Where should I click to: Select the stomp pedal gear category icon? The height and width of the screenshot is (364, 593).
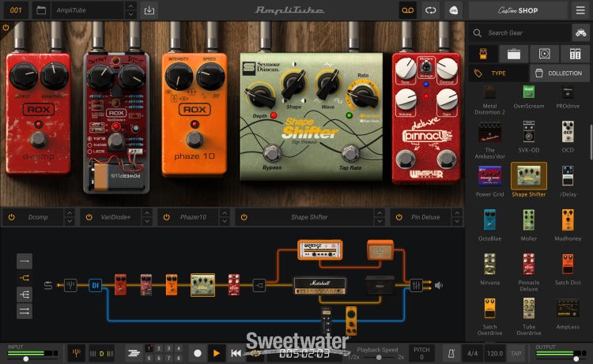482,54
